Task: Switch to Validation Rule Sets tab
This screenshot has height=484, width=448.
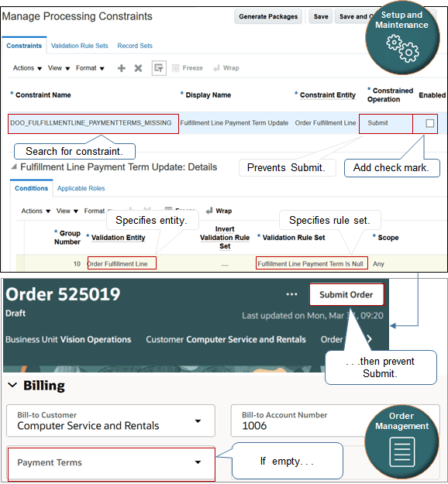Action: point(79,46)
